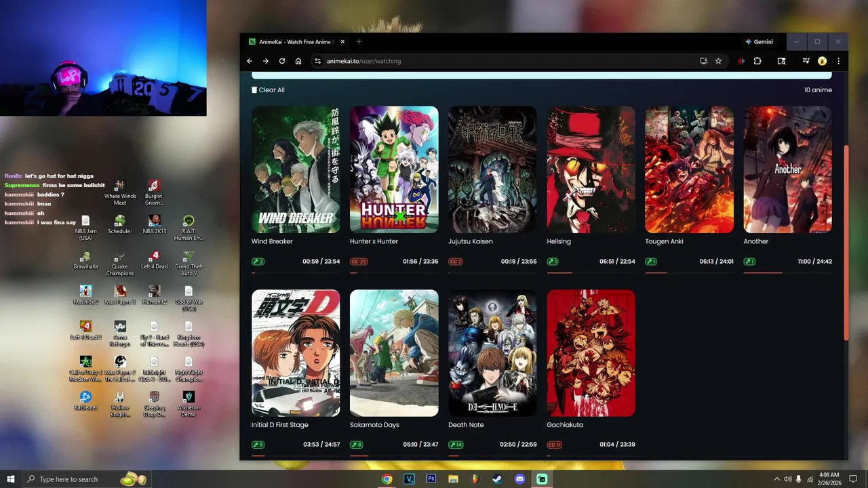Screen dimensions: 868x488
Task: Select R.A.T. Human Error desktop shortcut
Action: (189, 228)
